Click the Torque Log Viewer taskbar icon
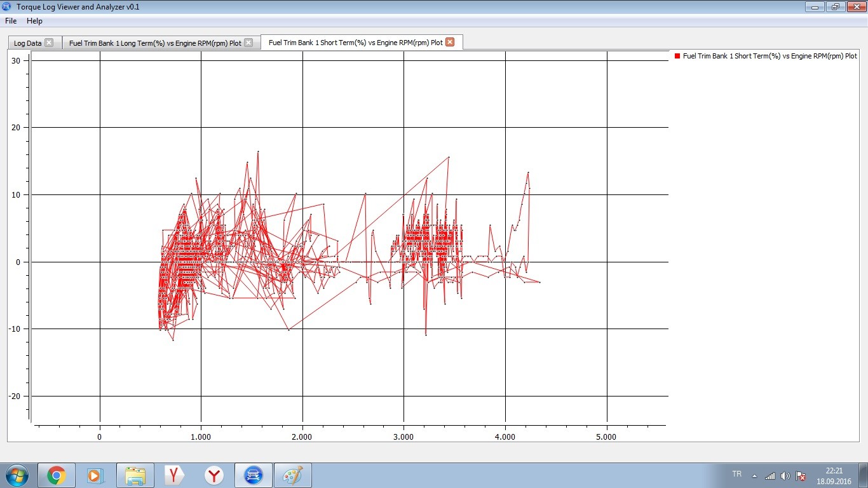Viewport: 868px width, 488px height. pyautogui.click(x=254, y=475)
